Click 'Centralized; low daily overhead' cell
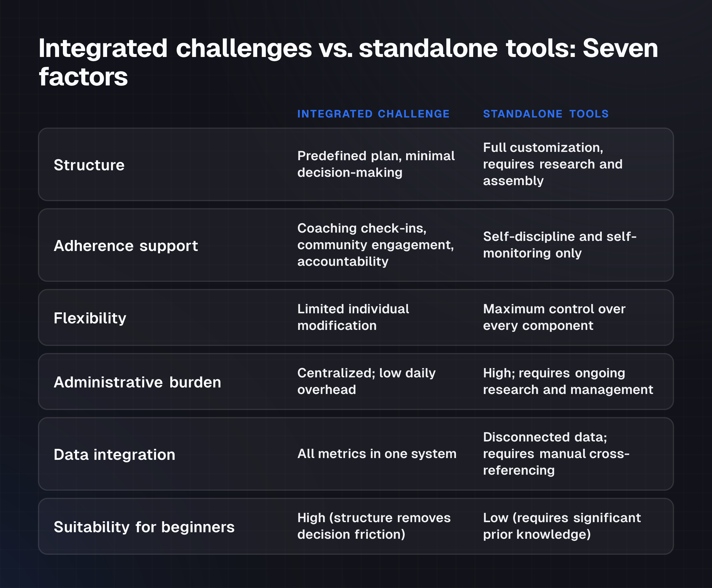 pos(366,382)
